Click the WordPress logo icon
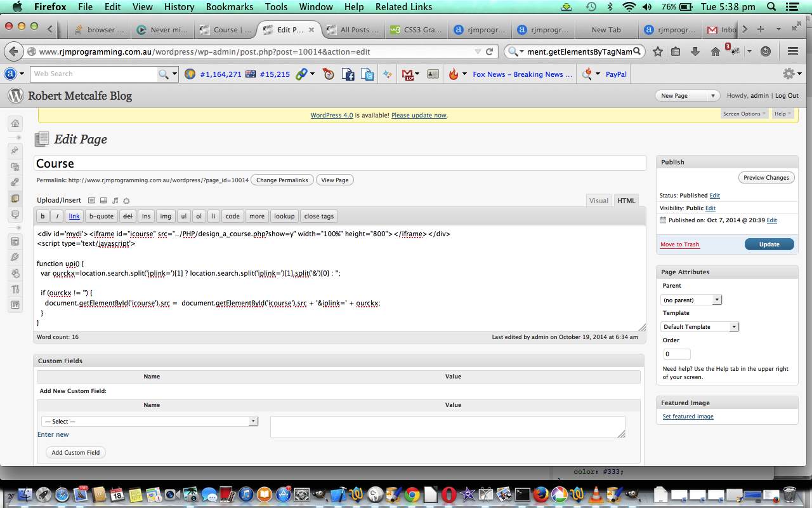This screenshot has height=508, width=812. click(x=15, y=96)
